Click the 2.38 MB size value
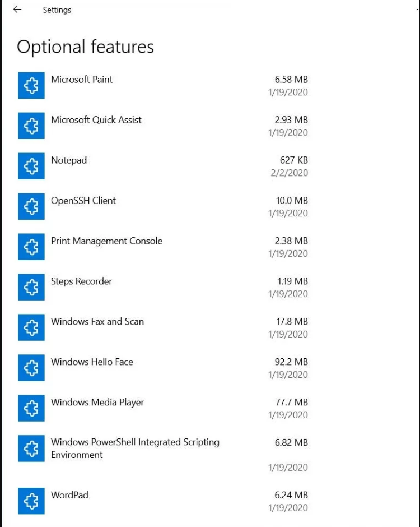The height and width of the screenshot is (527, 420). (291, 241)
